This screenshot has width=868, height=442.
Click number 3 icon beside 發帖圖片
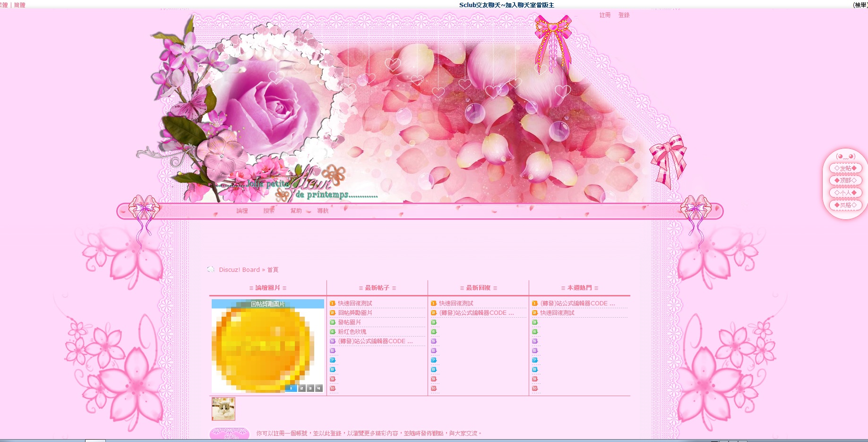coord(333,322)
